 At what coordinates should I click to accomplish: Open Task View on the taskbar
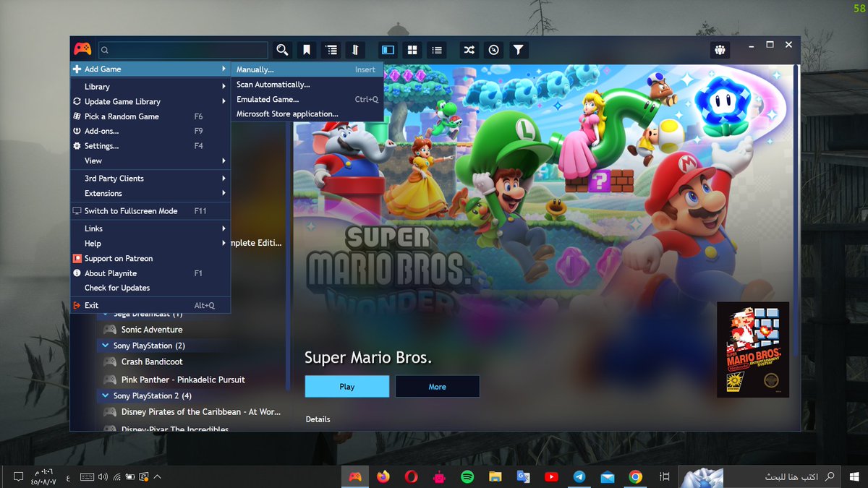coord(664,476)
